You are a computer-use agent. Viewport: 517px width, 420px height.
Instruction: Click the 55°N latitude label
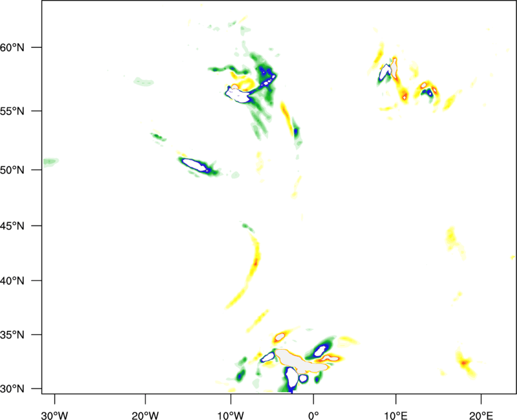[x=12, y=111]
